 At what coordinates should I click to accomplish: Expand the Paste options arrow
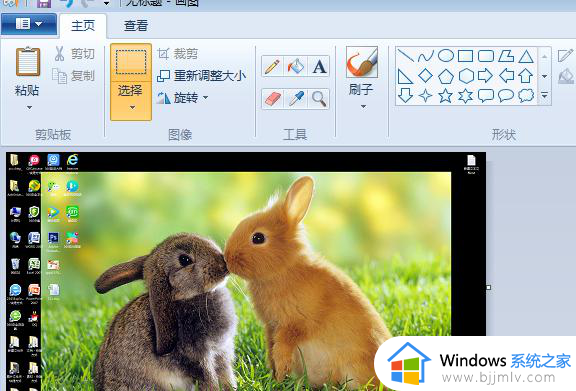(x=29, y=107)
